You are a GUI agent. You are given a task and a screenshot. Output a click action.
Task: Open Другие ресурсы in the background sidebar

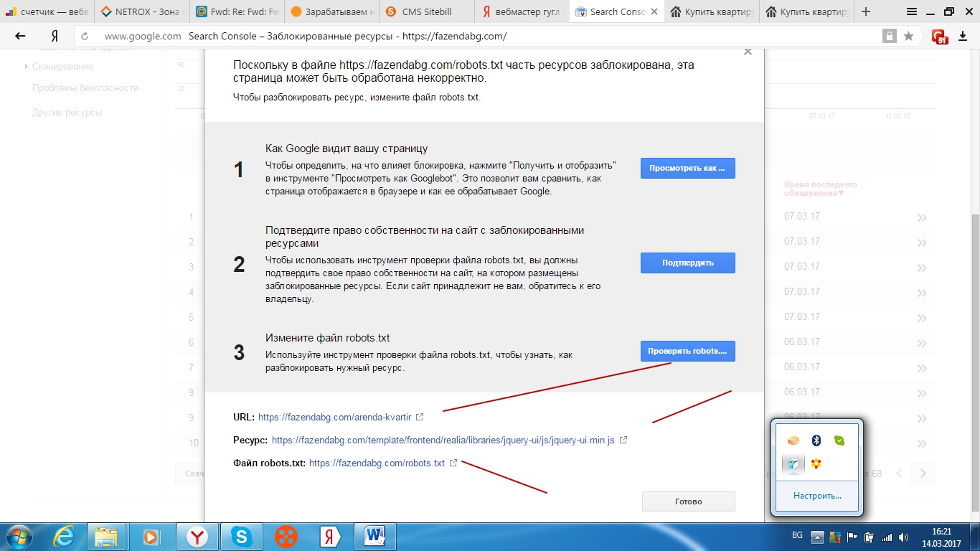coord(67,113)
